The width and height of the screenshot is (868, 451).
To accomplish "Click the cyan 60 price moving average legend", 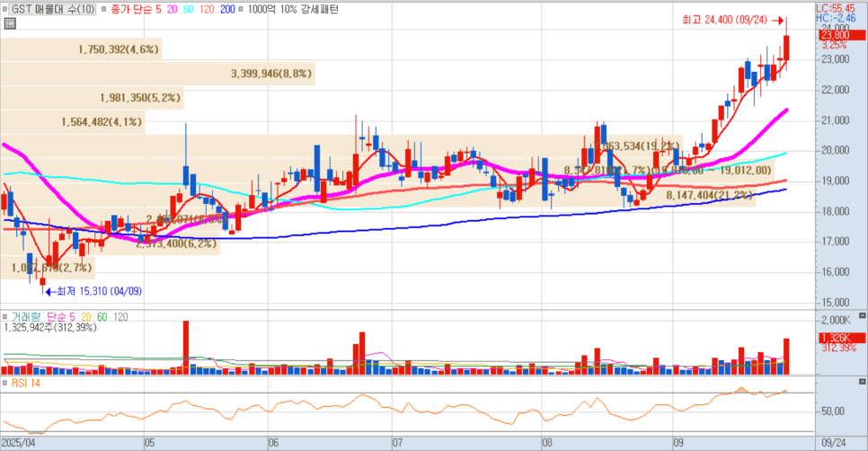I will tap(188, 9).
